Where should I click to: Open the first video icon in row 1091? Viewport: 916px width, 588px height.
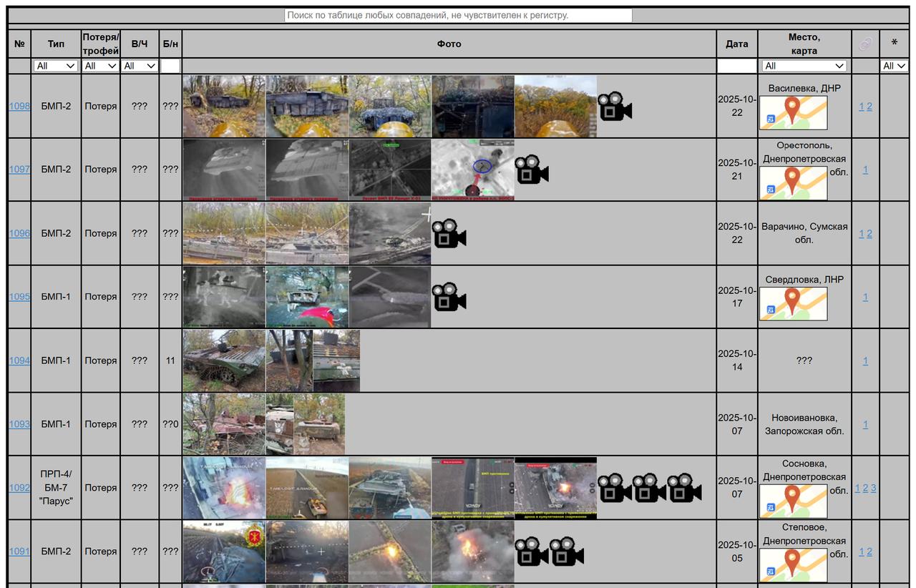[532, 552]
